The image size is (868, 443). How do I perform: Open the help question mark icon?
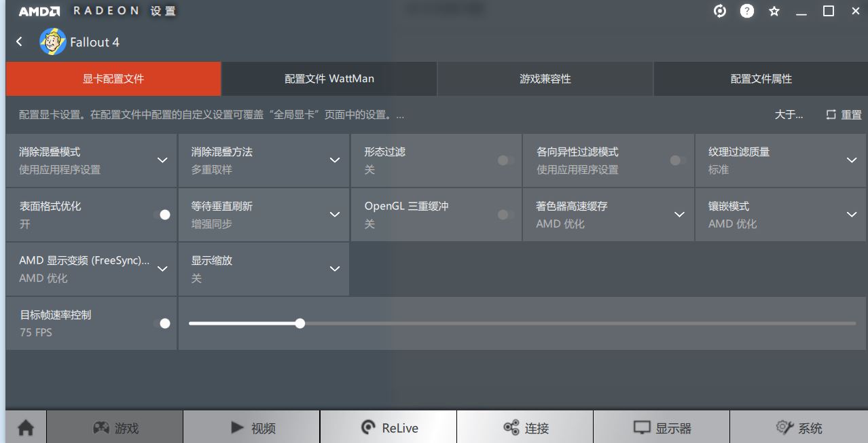(746, 11)
